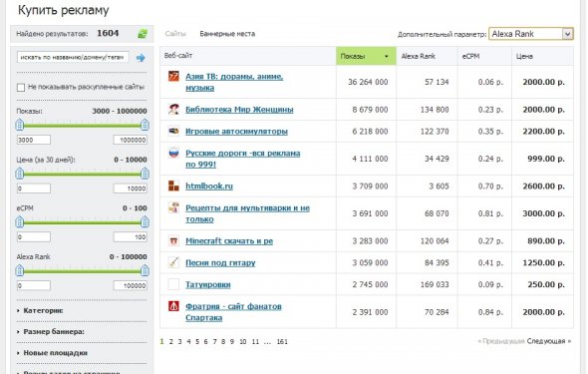Click the 2600.00 р. price cell
The height and width of the screenshot is (374, 588).
pos(543,187)
